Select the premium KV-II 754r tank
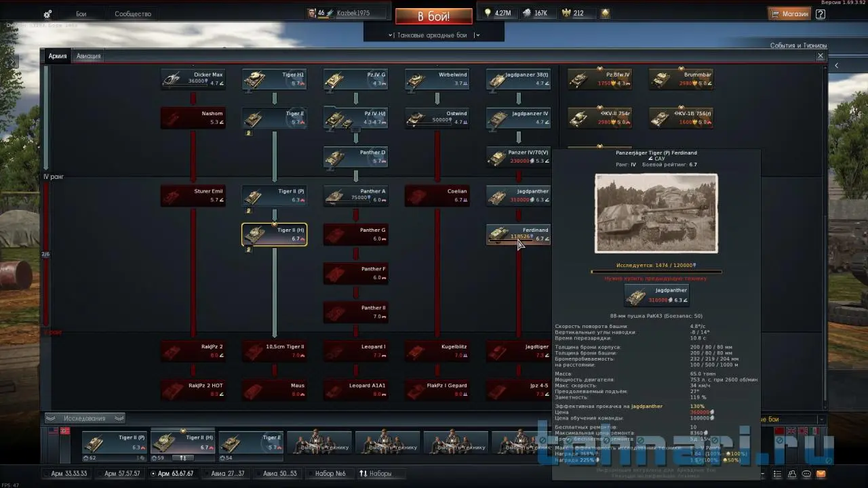Screen dimensions: 868x488 [600, 118]
